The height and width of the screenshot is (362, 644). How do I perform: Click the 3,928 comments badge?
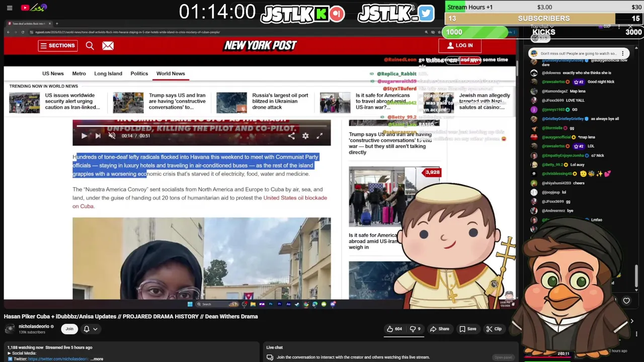[x=432, y=172]
